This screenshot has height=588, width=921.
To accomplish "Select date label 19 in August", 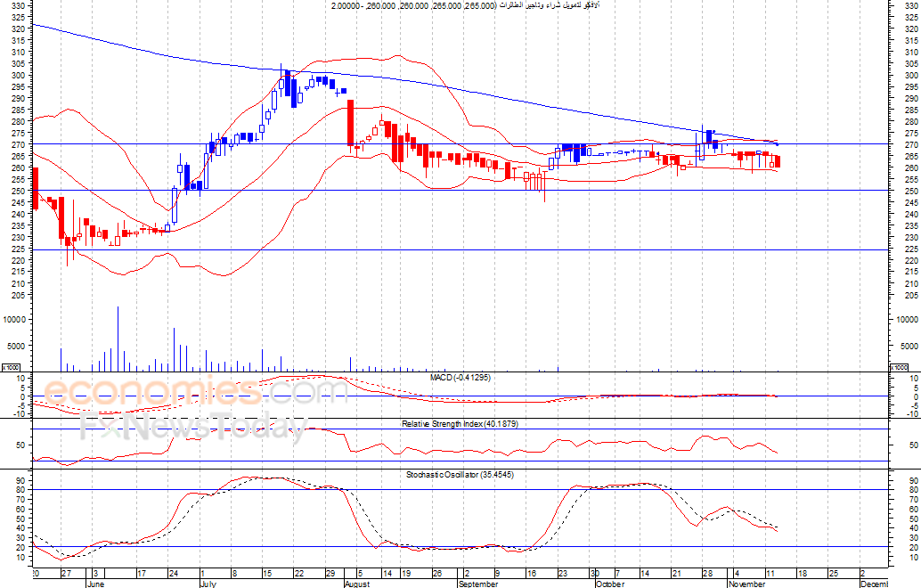I will (x=406, y=574).
